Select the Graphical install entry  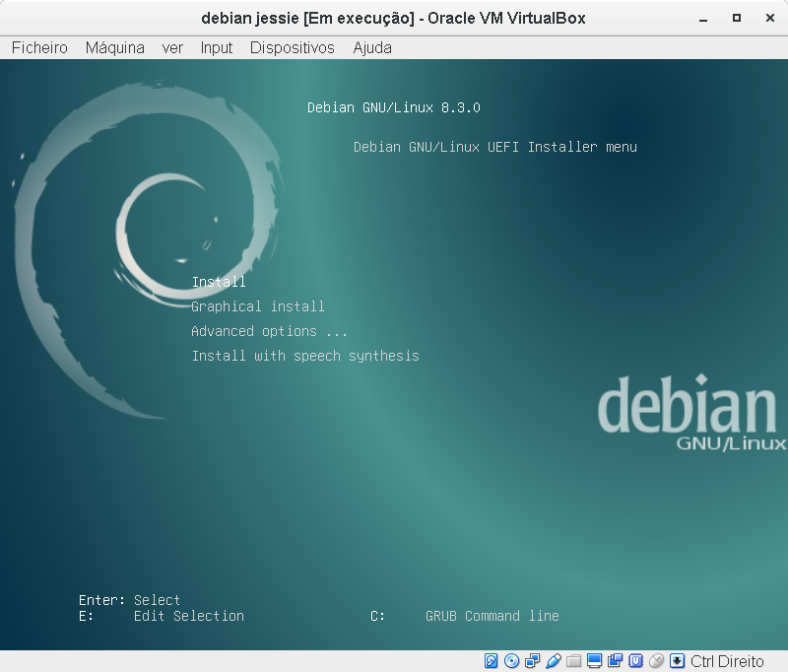click(258, 306)
